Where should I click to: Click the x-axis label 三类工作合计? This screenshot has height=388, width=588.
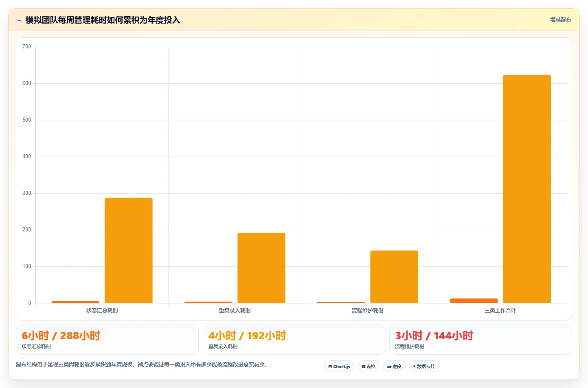click(x=500, y=310)
